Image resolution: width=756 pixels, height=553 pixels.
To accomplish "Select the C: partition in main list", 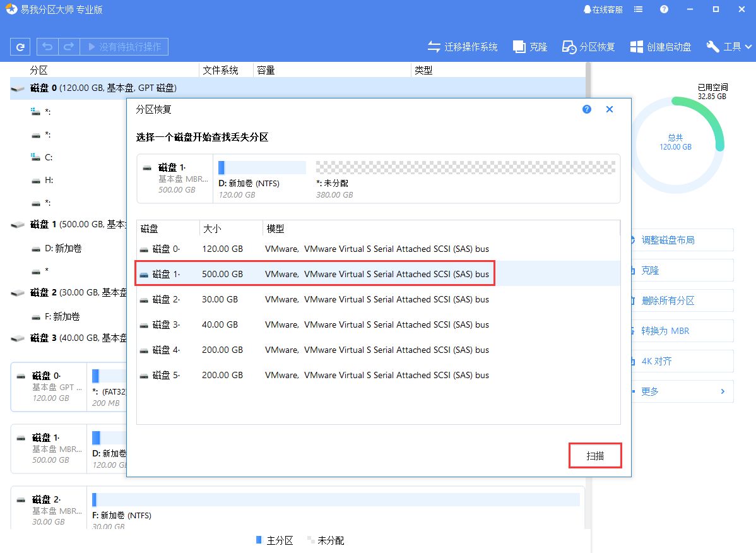I will coord(48,157).
